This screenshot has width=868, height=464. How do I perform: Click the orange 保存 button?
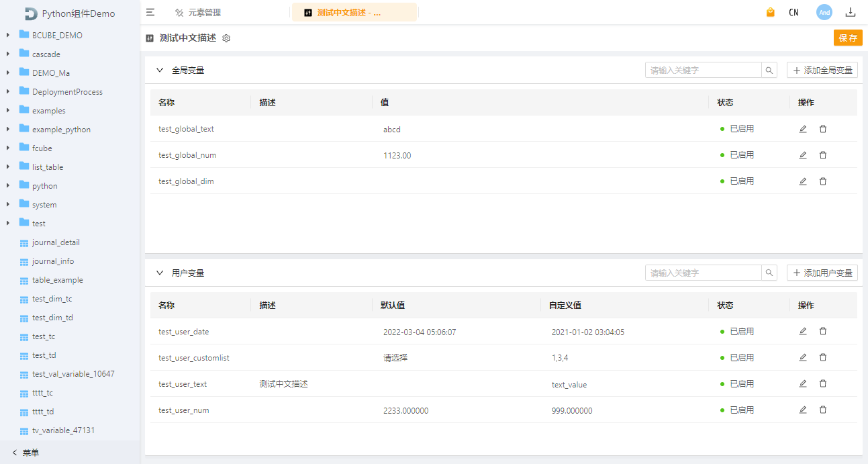pyautogui.click(x=848, y=38)
